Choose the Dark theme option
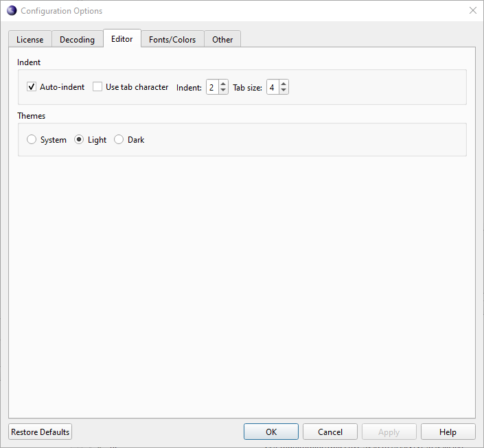The image size is (484, 448). (119, 140)
